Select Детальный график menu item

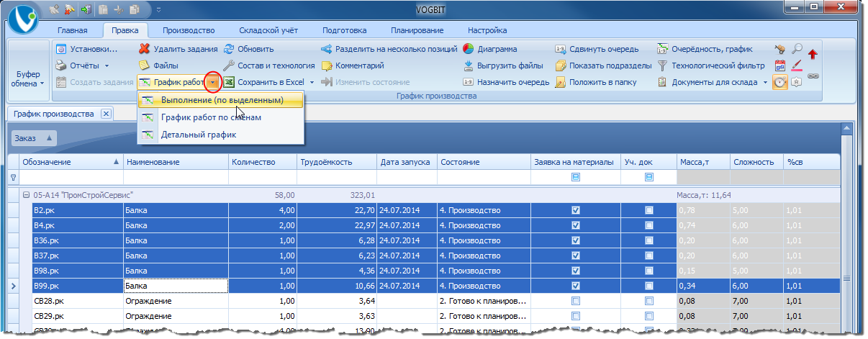199,135
